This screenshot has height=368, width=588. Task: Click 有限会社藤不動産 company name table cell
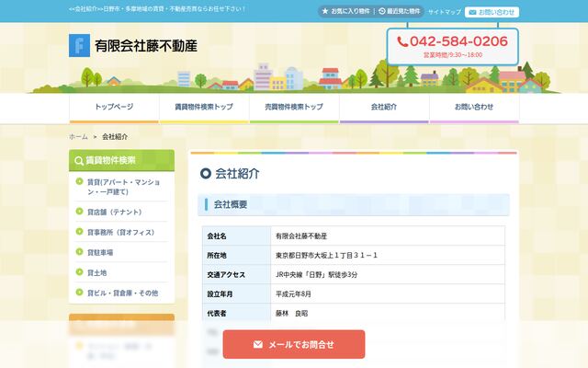(x=388, y=236)
